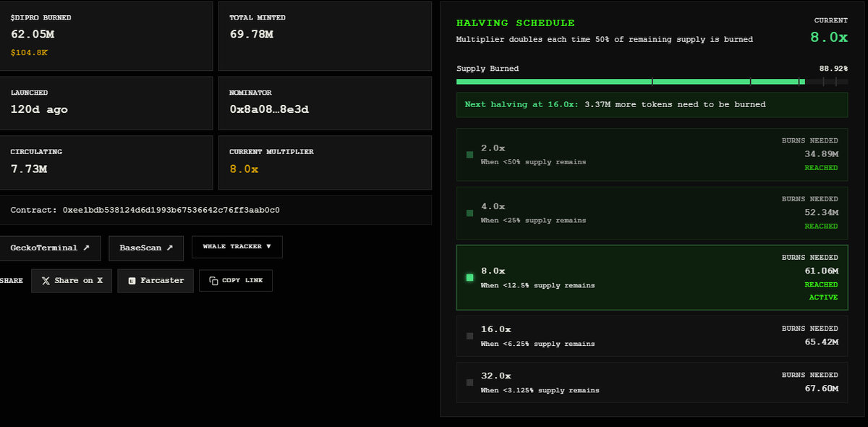Click the Farcaster logo icon

132,281
